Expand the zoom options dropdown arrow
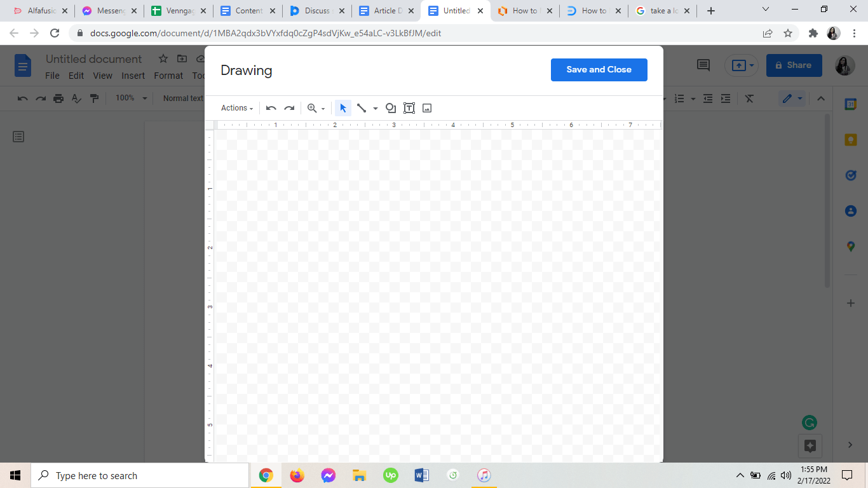This screenshot has height=488, width=868. point(323,109)
